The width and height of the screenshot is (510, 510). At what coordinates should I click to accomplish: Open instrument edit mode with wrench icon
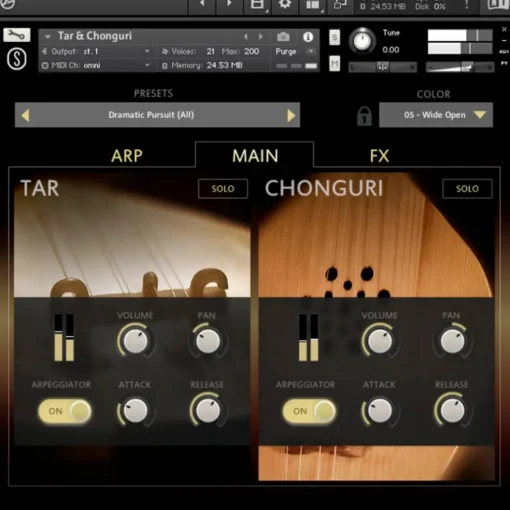[17, 35]
